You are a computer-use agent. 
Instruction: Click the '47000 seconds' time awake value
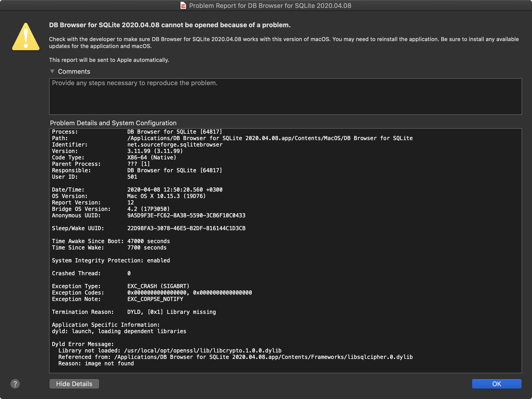[x=149, y=241]
